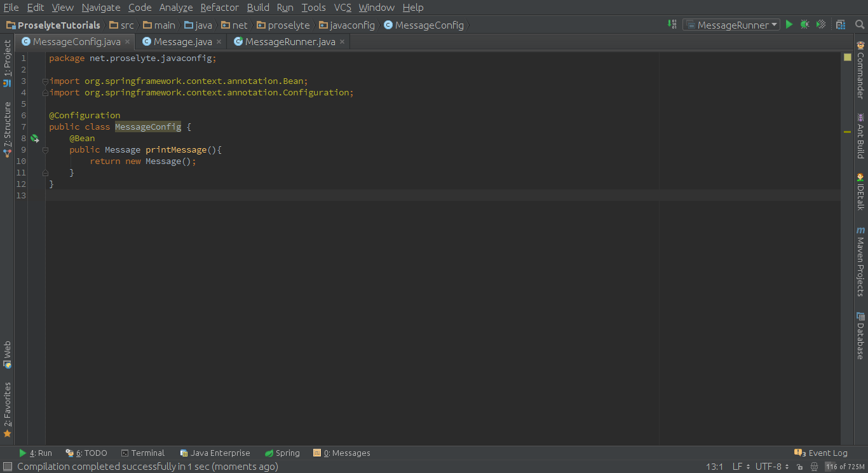Screen dimensions: 868x473
Task: Click the yellow inspection status indicator
Action: (x=847, y=57)
